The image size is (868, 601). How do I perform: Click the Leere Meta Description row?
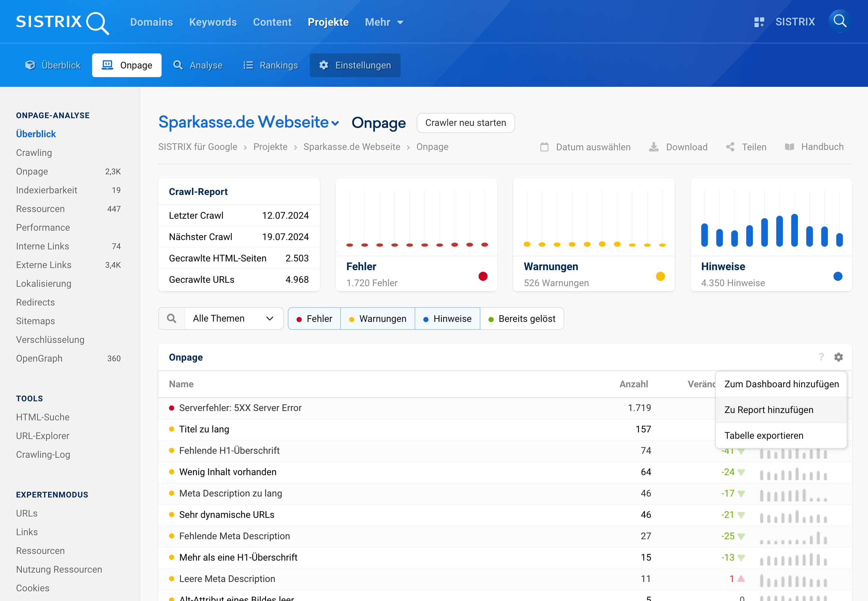point(505,579)
